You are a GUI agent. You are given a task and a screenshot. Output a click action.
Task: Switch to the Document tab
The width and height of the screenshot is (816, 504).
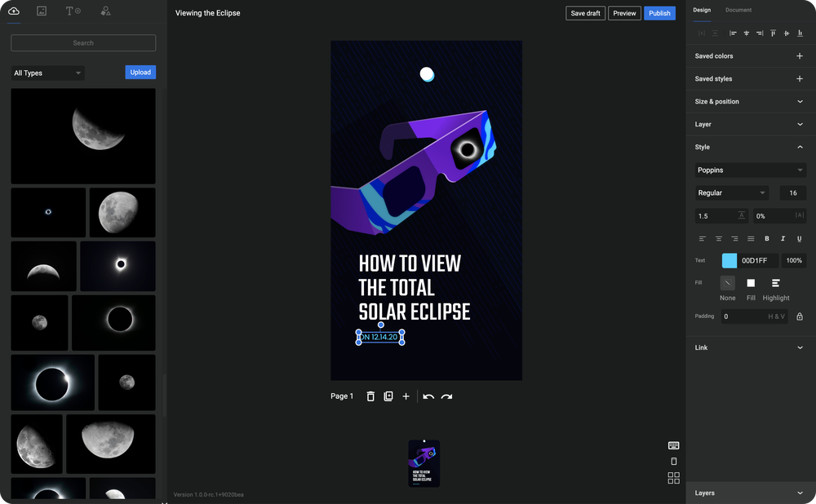coord(738,10)
